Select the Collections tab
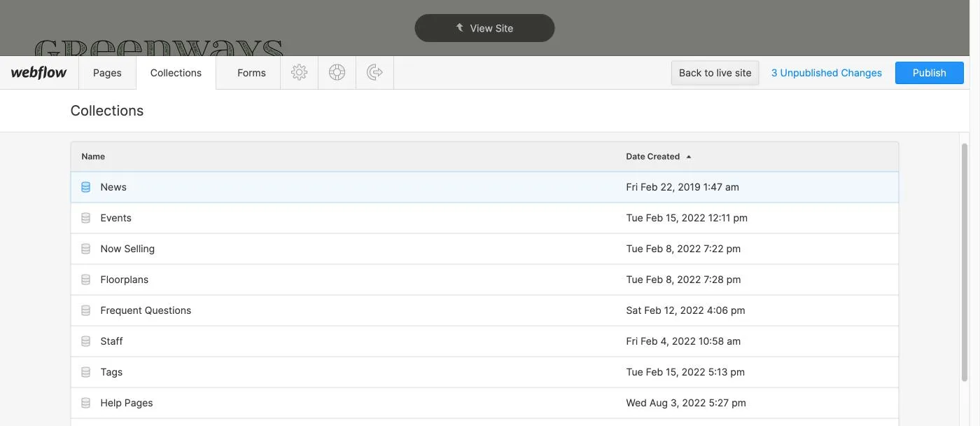This screenshot has width=980, height=426. click(176, 72)
